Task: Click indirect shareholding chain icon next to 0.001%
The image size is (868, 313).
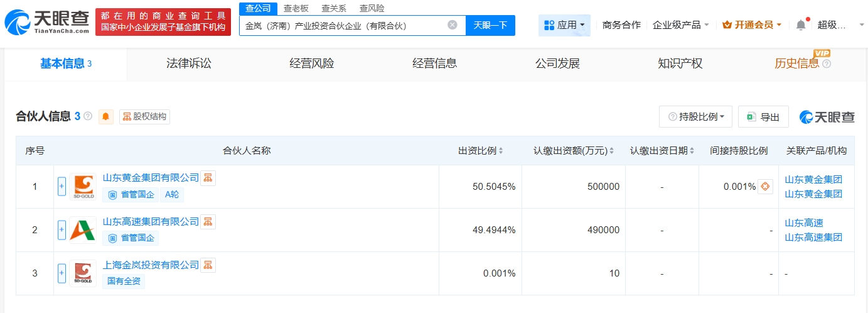Action: [765, 187]
